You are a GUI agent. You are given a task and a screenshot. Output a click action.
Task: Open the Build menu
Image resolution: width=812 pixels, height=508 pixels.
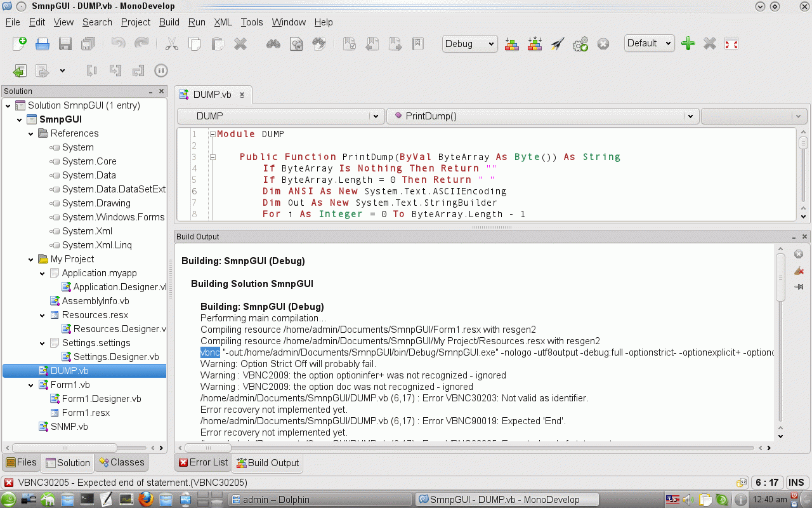(169, 22)
